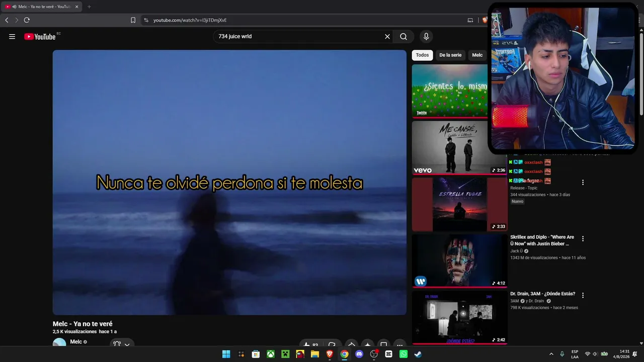Open the "Estrella Fugaz" video thumbnail
The width and height of the screenshot is (644, 362).
(460, 204)
